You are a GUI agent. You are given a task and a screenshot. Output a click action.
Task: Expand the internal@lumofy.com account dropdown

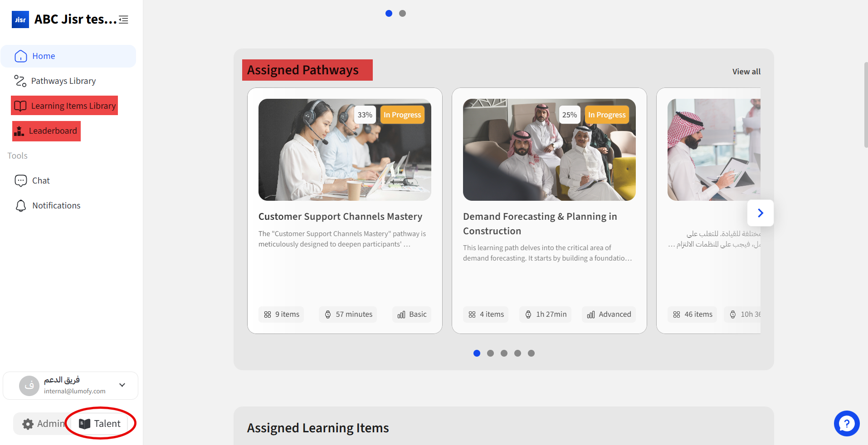coord(122,385)
